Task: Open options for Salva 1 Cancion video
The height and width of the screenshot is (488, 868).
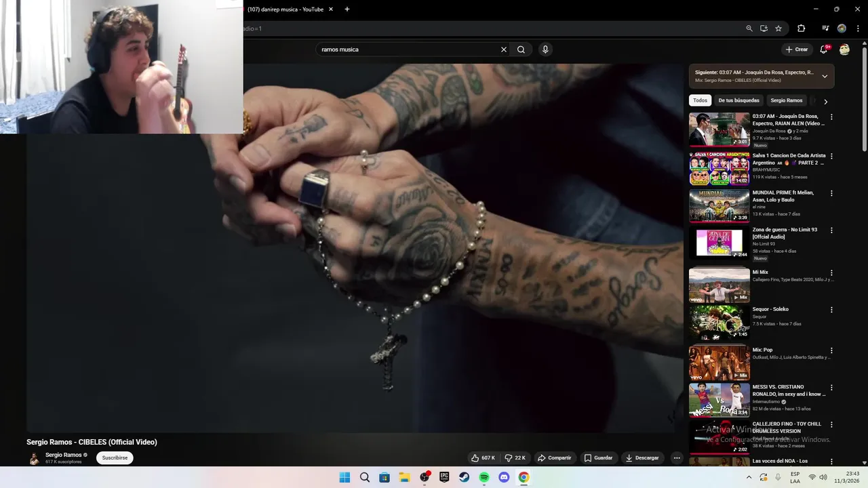Action: (x=831, y=157)
